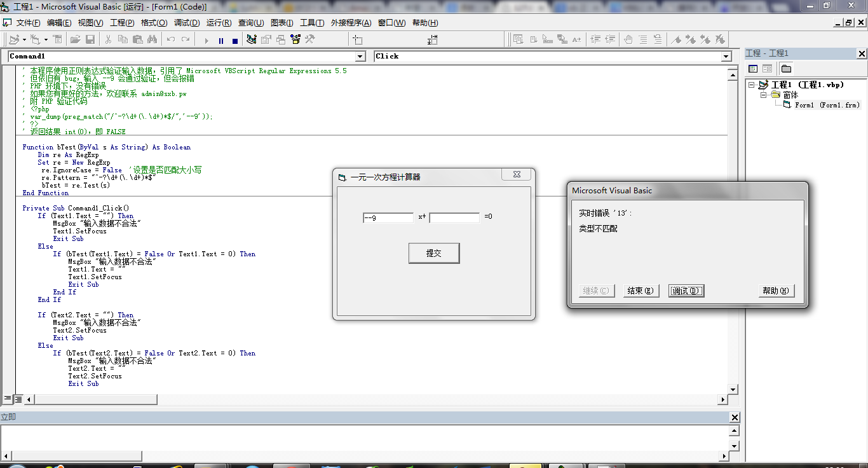Click the Break (pause) toolbar icon
The height and width of the screenshot is (468, 868).
(x=220, y=40)
